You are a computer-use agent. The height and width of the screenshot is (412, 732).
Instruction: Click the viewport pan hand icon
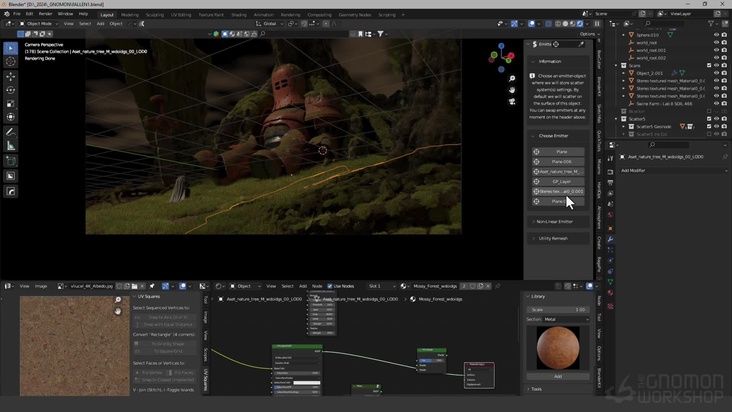512,90
